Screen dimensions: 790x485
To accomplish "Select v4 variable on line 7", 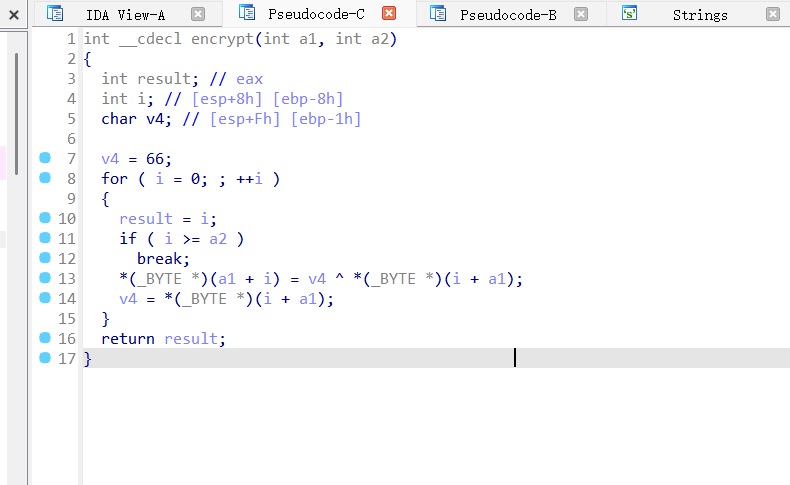I will [110, 158].
